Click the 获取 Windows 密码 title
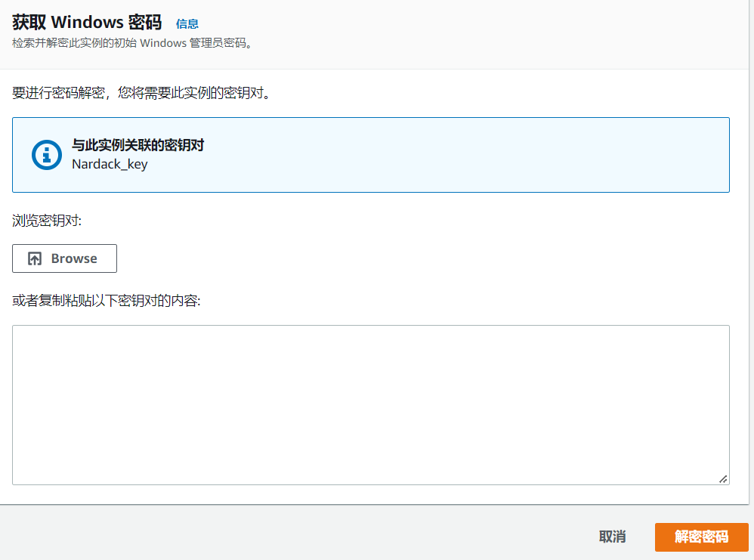 click(87, 22)
